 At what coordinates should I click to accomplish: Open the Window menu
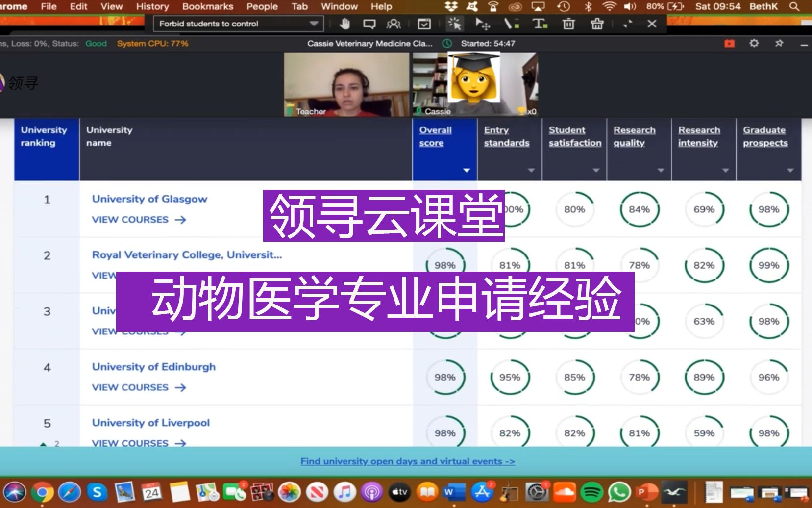(339, 6)
